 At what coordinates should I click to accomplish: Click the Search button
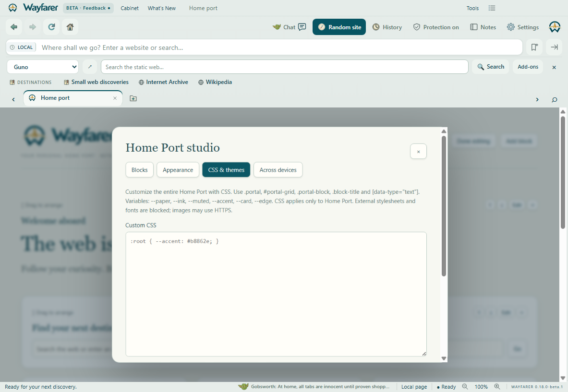coord(491,67)
